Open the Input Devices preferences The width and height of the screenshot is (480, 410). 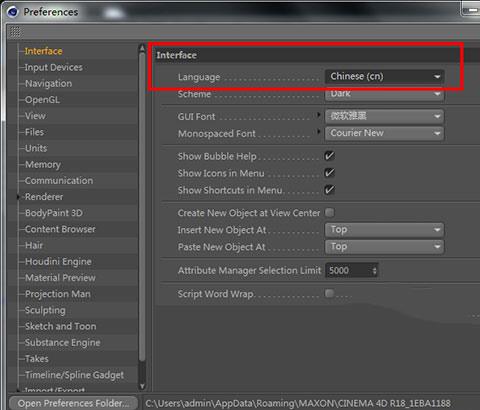point(54,67)
